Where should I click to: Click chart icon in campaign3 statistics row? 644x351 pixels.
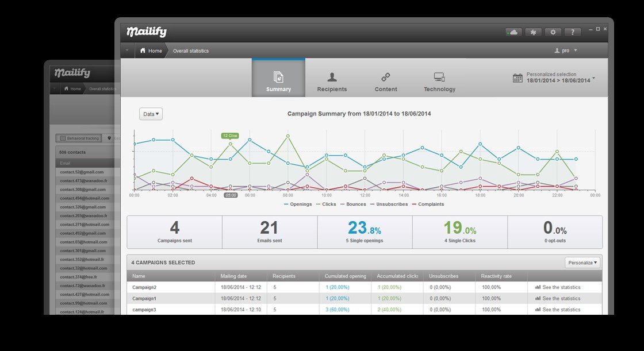538,310
